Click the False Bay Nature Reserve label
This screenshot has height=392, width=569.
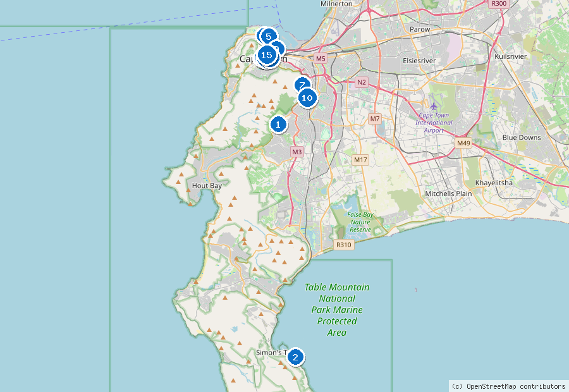point(360,222)
